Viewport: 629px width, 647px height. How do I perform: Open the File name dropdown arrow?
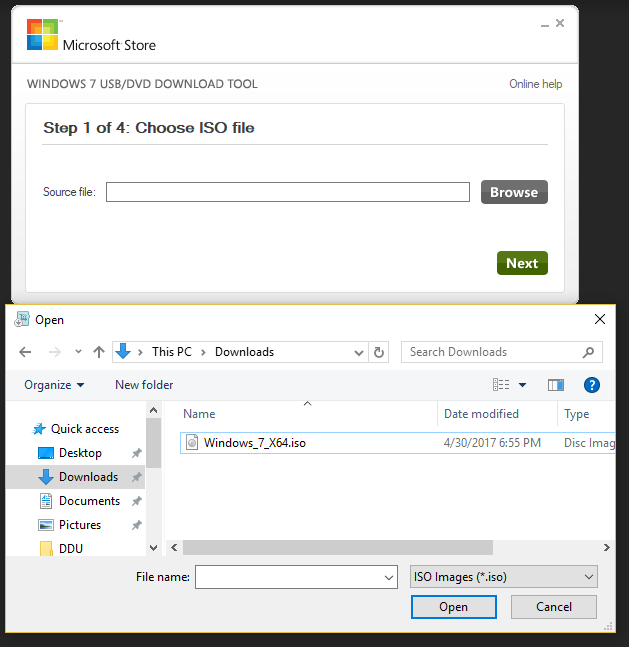point(388,577)
